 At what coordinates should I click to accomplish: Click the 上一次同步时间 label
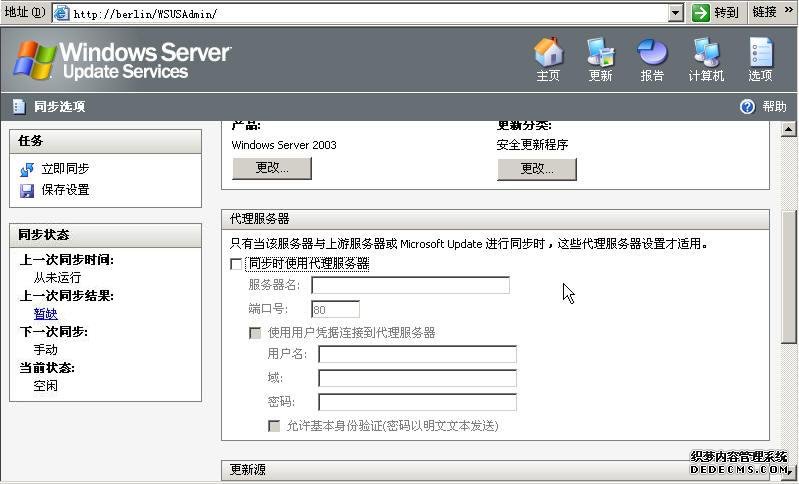(x=67, y=260)
